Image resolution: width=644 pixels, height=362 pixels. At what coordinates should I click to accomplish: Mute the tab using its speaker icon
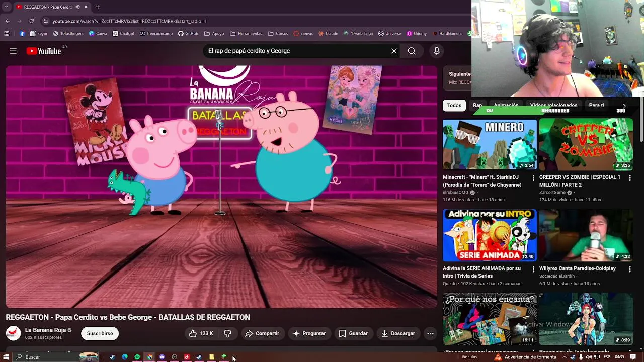click(77, 7)
